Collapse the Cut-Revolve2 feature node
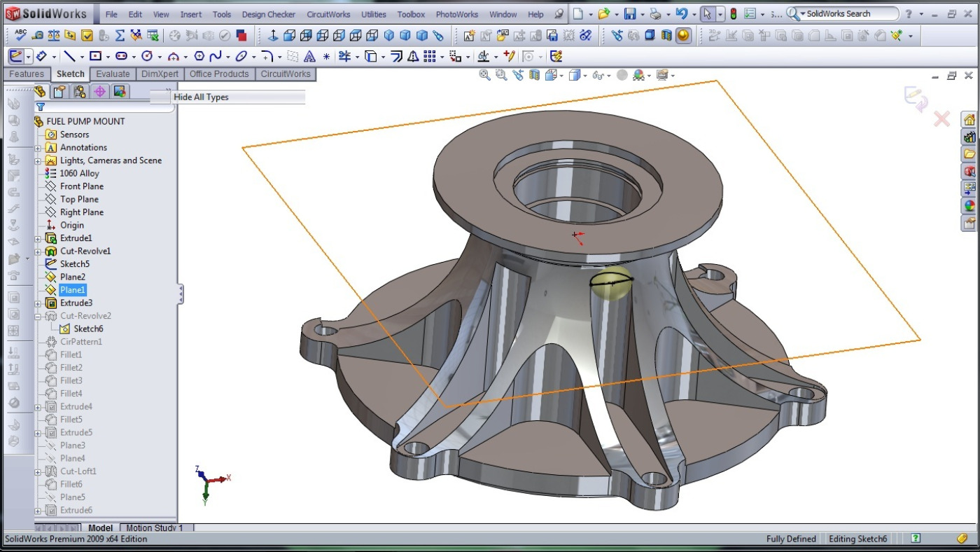 tap(38, 317)
